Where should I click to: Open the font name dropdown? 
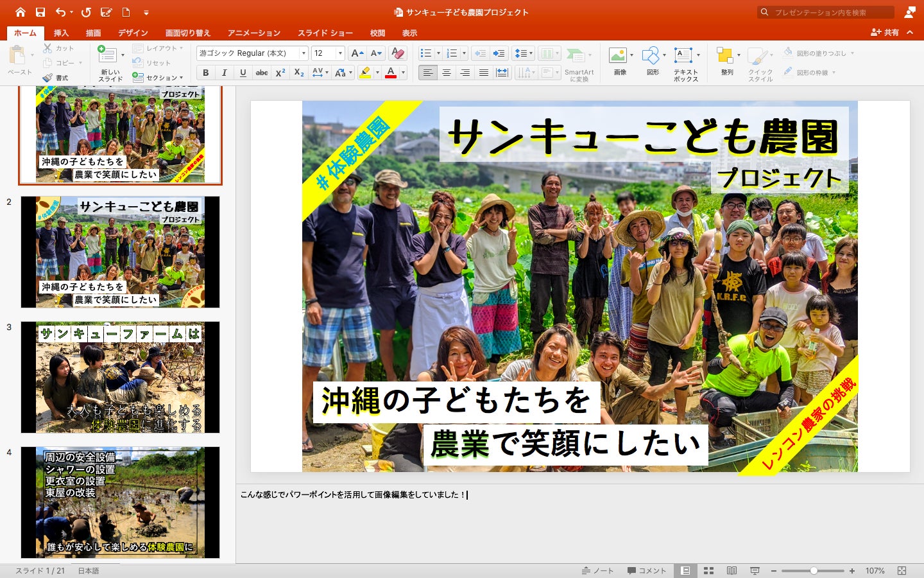(x=304, y=53)
